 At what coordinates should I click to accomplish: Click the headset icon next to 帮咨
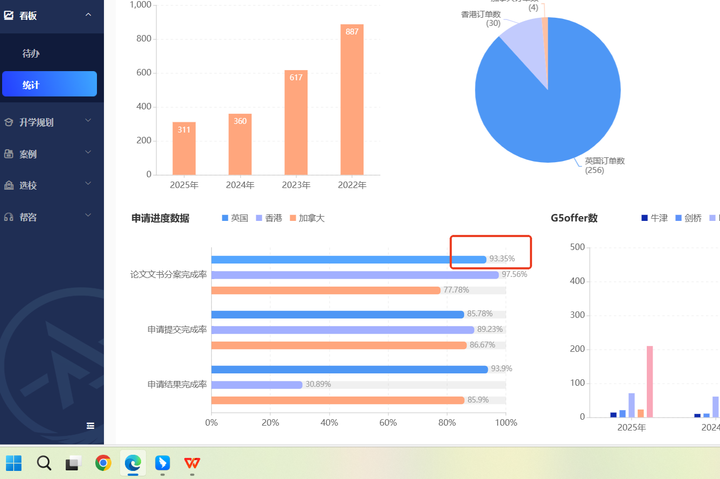[x=9, y=217]
